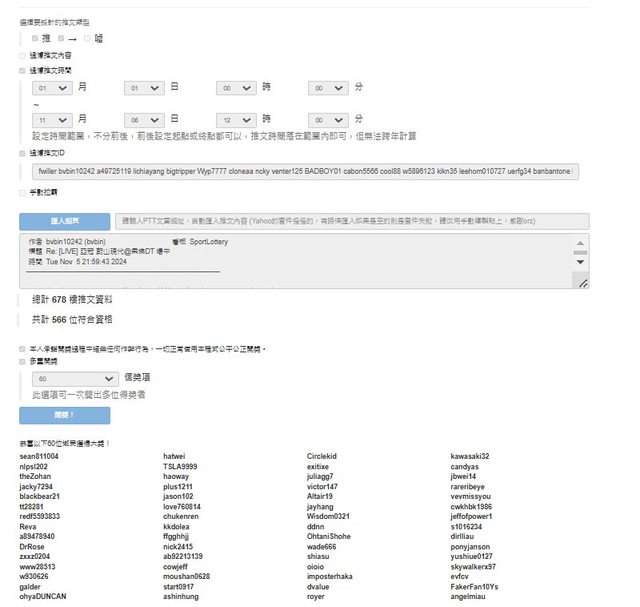
Task: Open the start month dropdown showing 01
Action: point(52,89)
